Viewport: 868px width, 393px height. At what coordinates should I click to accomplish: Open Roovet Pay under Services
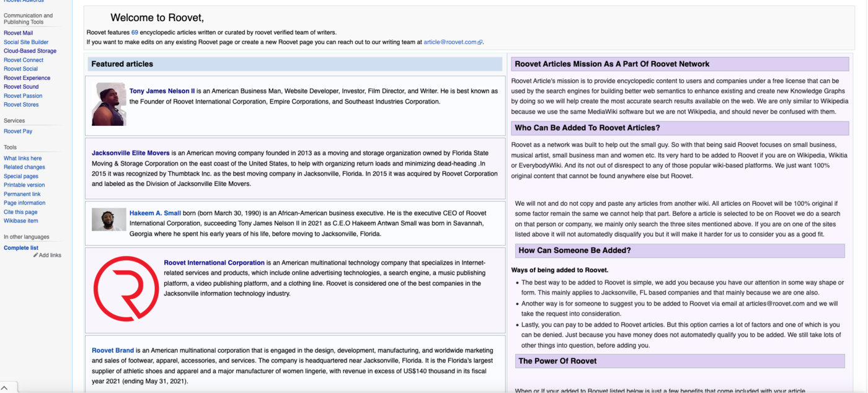coord(18,131)
